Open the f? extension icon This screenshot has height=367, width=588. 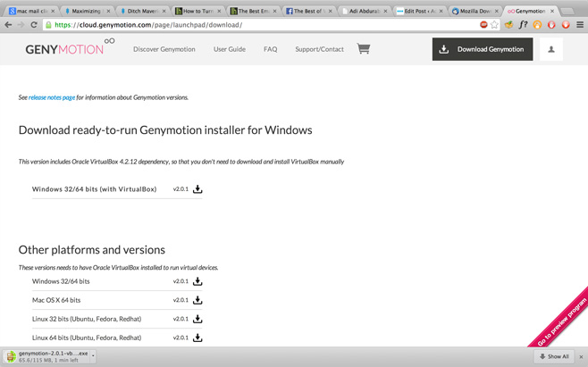523,25
